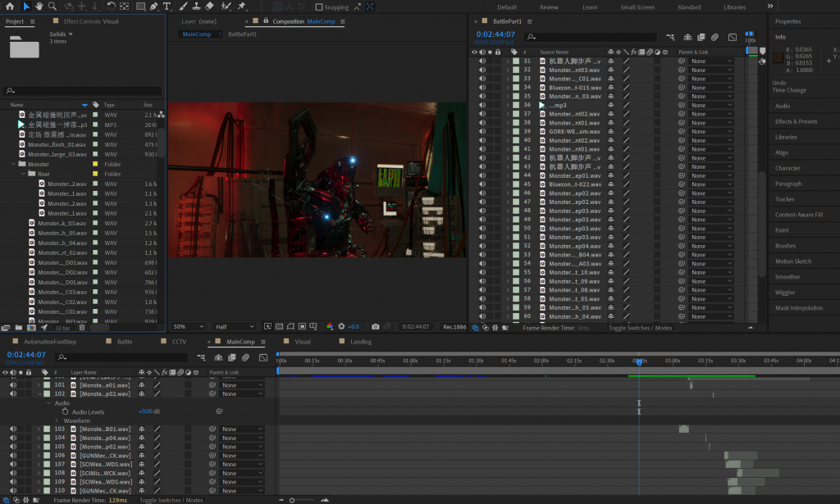Open the viewer magnification dropdown showing 50%

click(188, 326)
